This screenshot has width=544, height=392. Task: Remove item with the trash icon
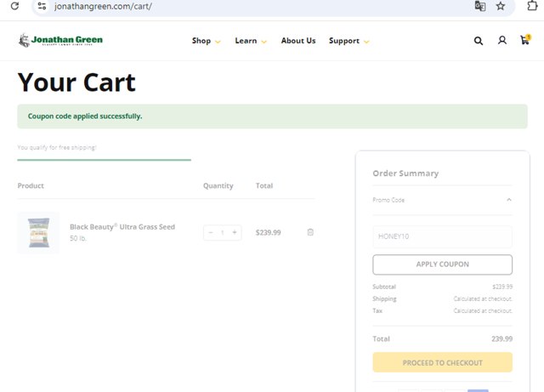(310, 232)
